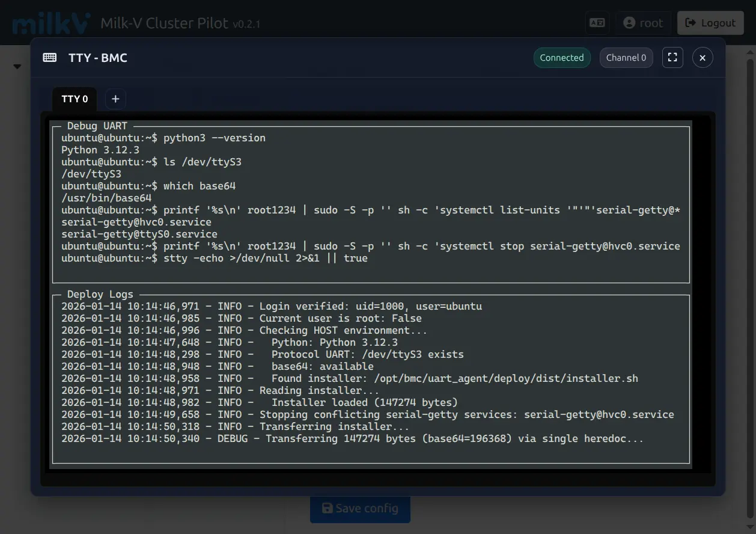Open the root user account menu
Image resolution: width=756 pixels, height=534 pixels.
point(643,23)
